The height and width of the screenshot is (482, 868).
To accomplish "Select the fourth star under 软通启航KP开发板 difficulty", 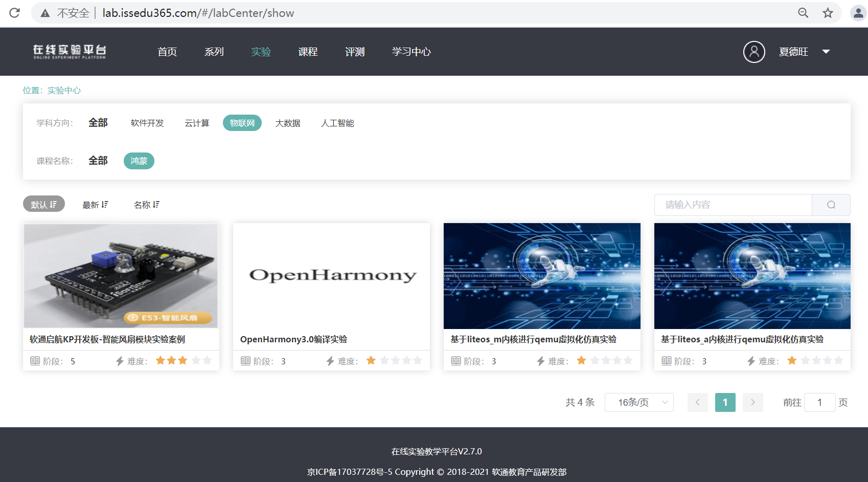I will [x=195, y=360].
